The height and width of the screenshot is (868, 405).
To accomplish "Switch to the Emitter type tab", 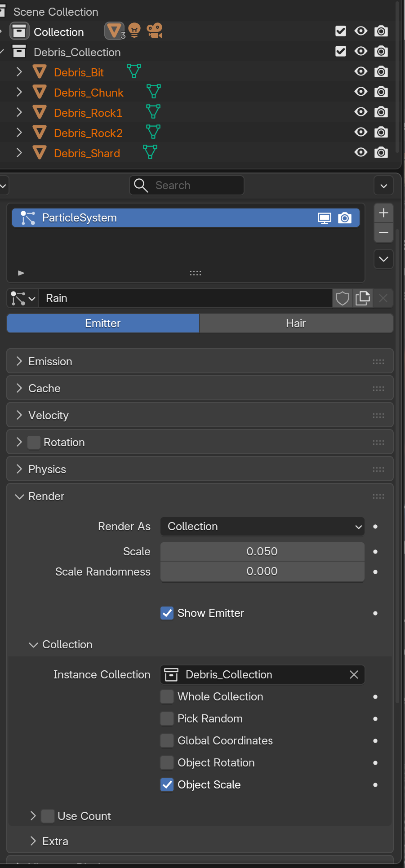I will tap(103, 323).
